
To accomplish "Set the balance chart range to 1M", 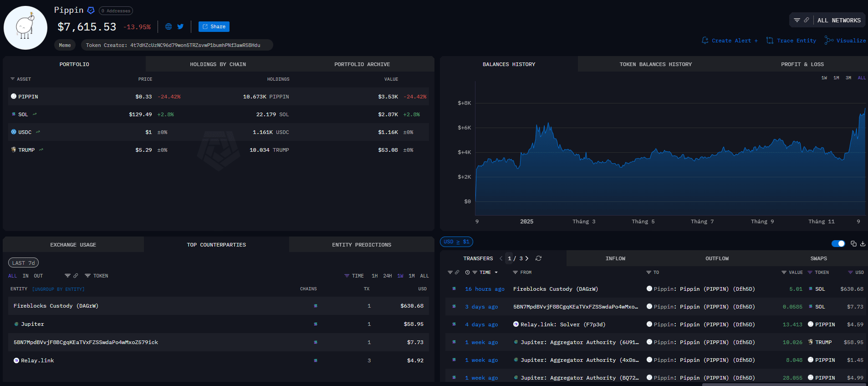I will coord(836,78).
